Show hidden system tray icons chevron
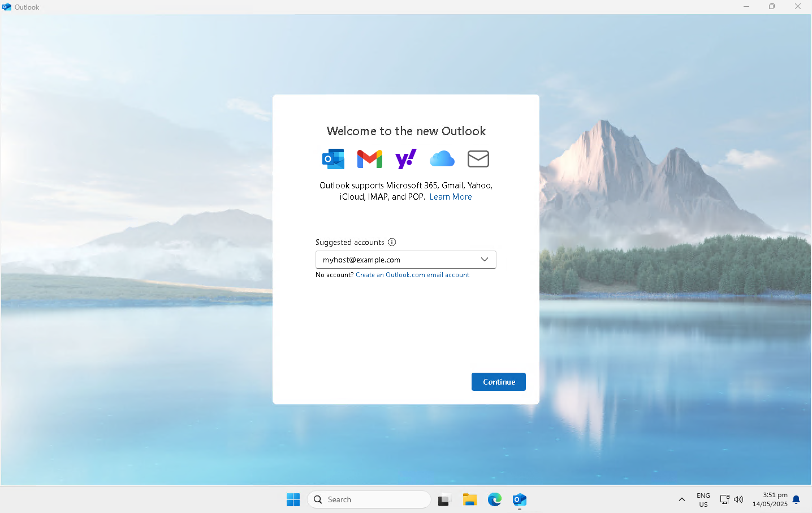812x513 pixels. pyautogui.click(x=682, y=499)
